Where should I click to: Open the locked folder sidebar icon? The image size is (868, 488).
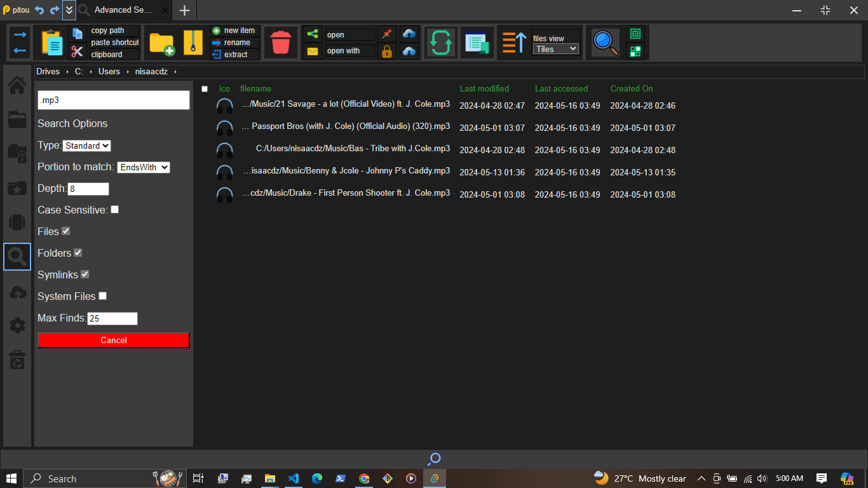17,153
